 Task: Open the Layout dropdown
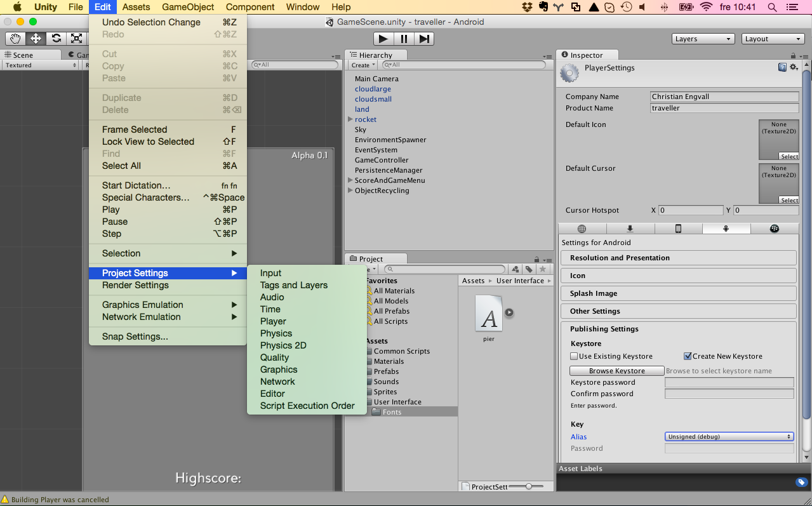[x=773, y=39]
